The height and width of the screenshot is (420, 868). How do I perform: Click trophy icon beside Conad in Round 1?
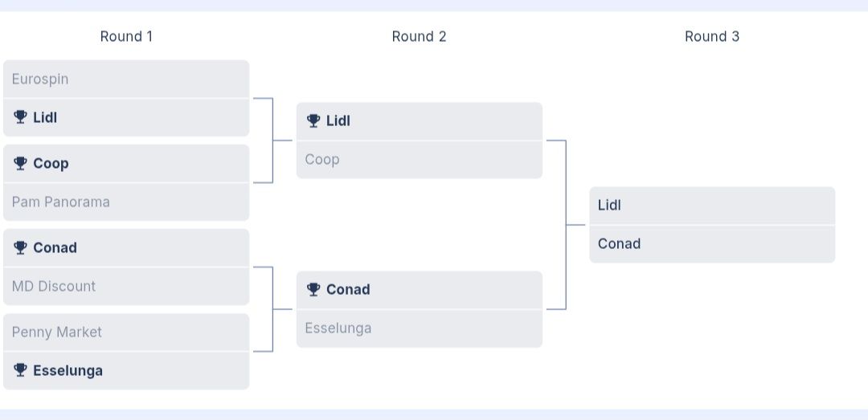point(21,248)
